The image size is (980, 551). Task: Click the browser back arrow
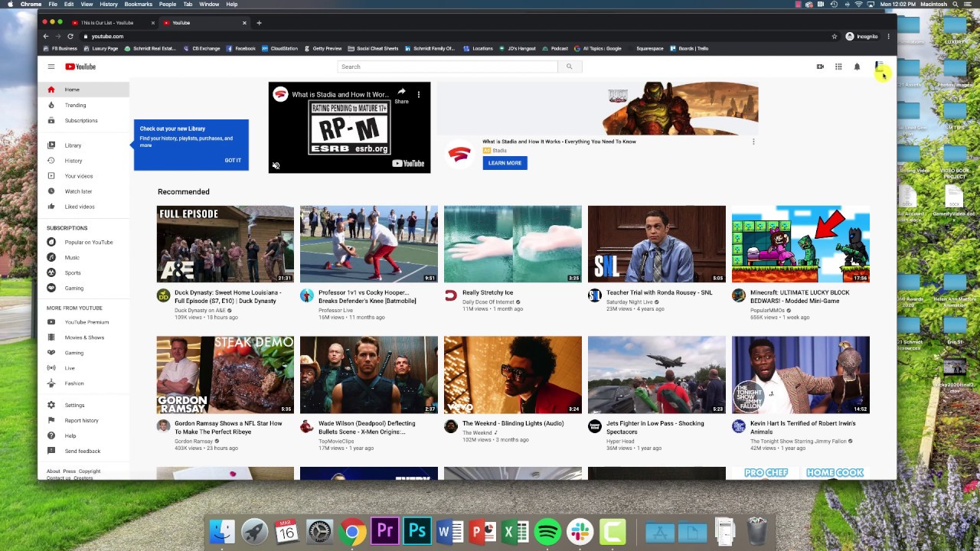(46, 36)
